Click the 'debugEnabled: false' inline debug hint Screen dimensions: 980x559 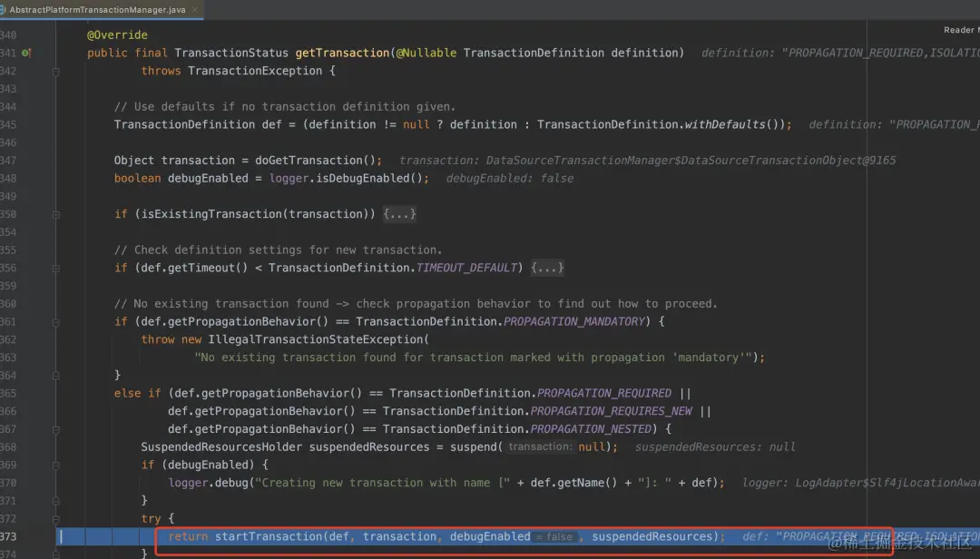[x=510, y=178]
